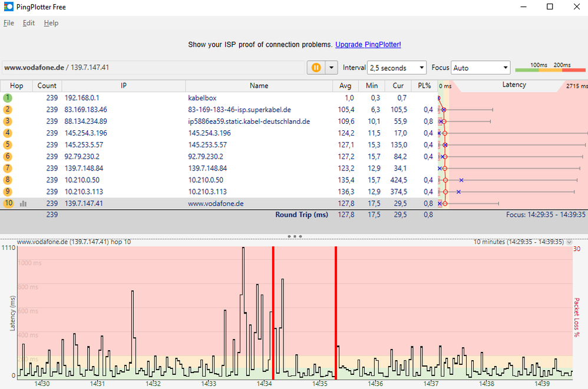Viewport: 588px width, 389px height.
Task: Click IP 139.7.148.84 in IP column
Action: coord(84,168)
